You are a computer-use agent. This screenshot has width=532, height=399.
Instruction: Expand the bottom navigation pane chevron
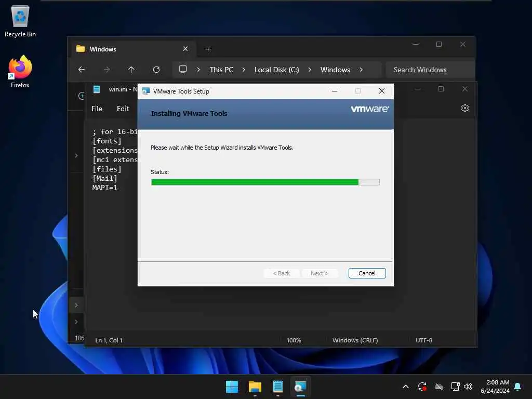(76, 322)
